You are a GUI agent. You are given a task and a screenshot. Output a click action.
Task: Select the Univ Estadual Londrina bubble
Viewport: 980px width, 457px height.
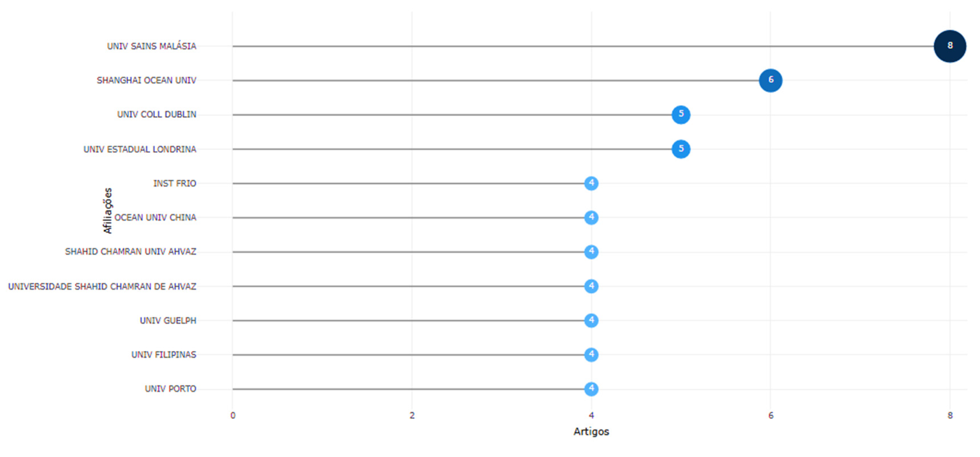[x=681, y=149]
